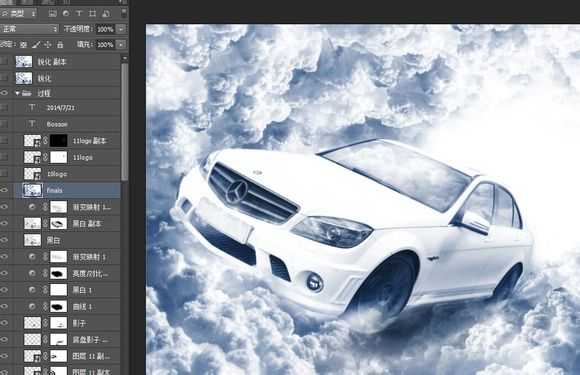
Task: Toggle visibility of the 影子 layer
Action: [x=4, y=323]
